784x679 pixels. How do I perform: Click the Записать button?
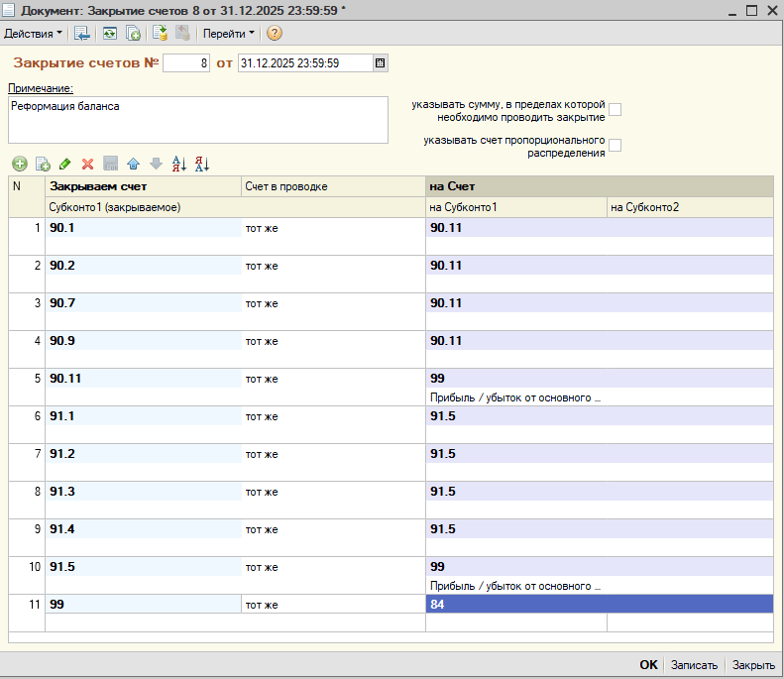pyautogui.click(x=694, y=665)
